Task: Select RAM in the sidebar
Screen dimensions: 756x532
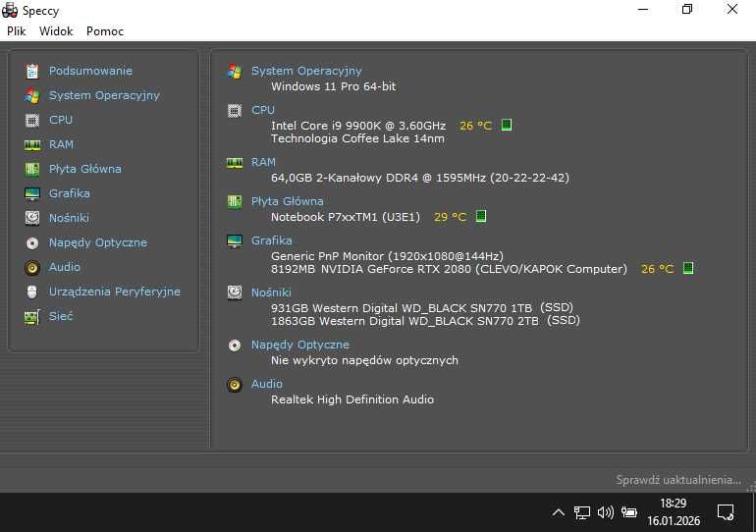Action: (61, 144)
